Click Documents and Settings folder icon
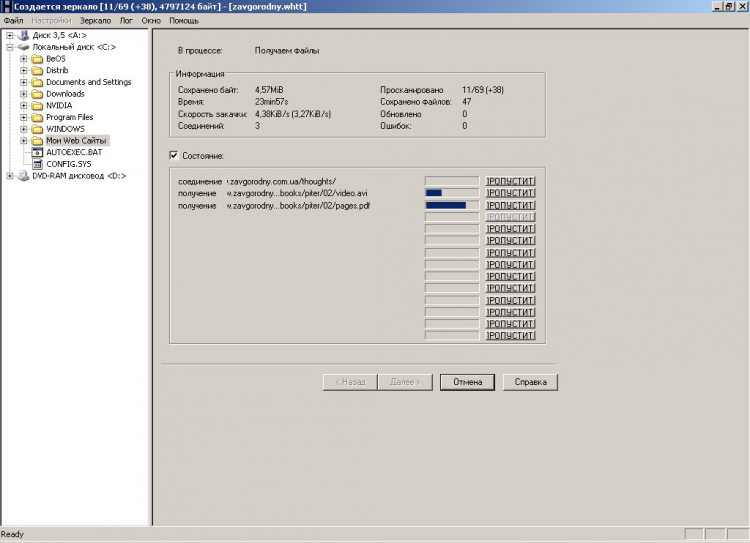 (37, 82)
